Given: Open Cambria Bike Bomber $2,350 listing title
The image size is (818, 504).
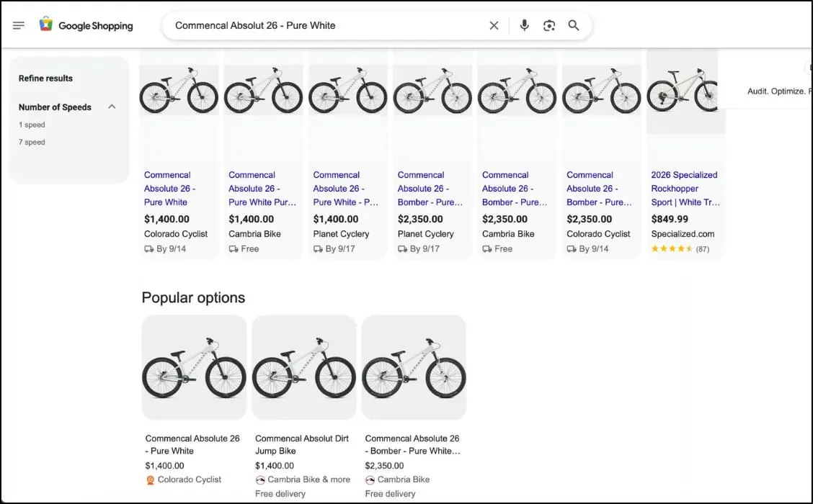Looking at the screenshot, I should [x=515, y=188].
